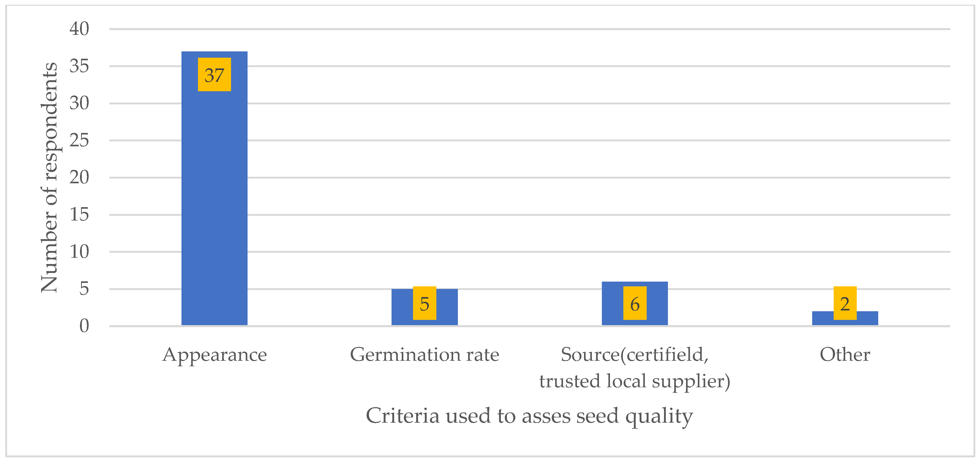The image size is (980, 462).
Task: Click the yellow data label showing 37
Action: [x=214, y=74]
